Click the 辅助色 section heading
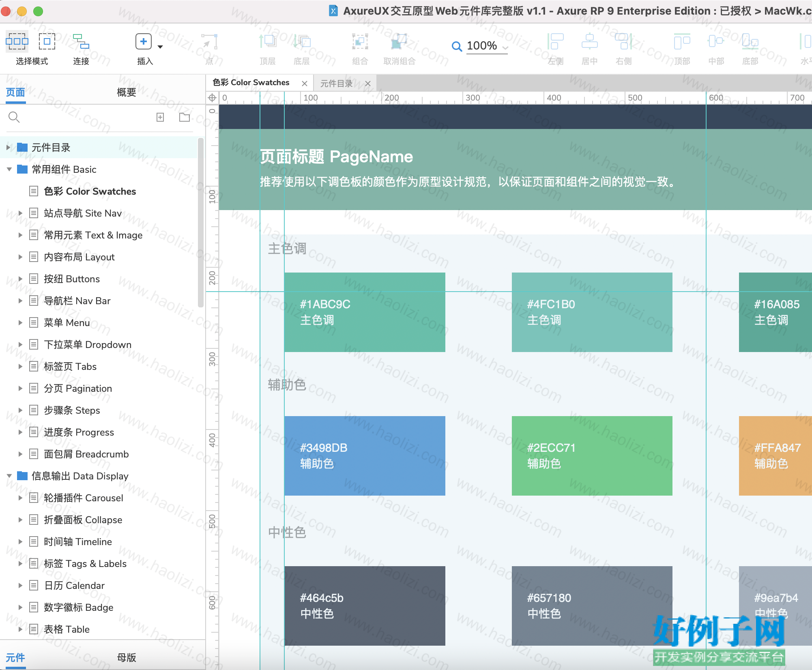 click(x=287, y=385)
